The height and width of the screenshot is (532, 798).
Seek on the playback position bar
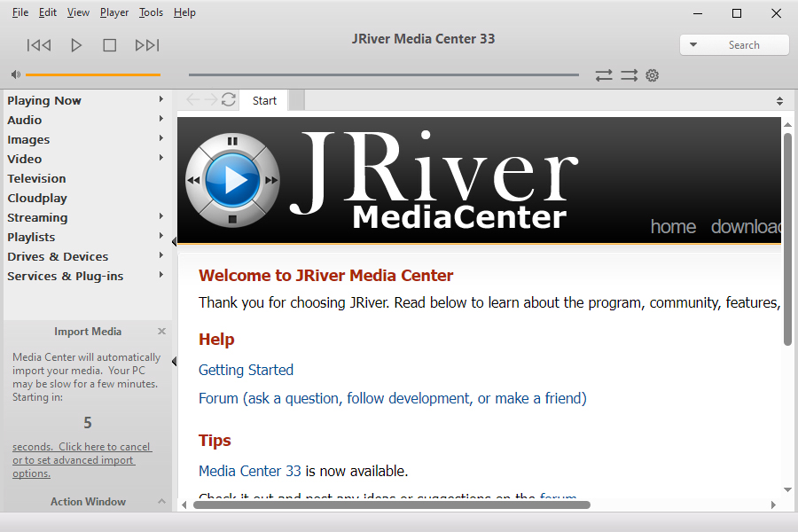384,74
